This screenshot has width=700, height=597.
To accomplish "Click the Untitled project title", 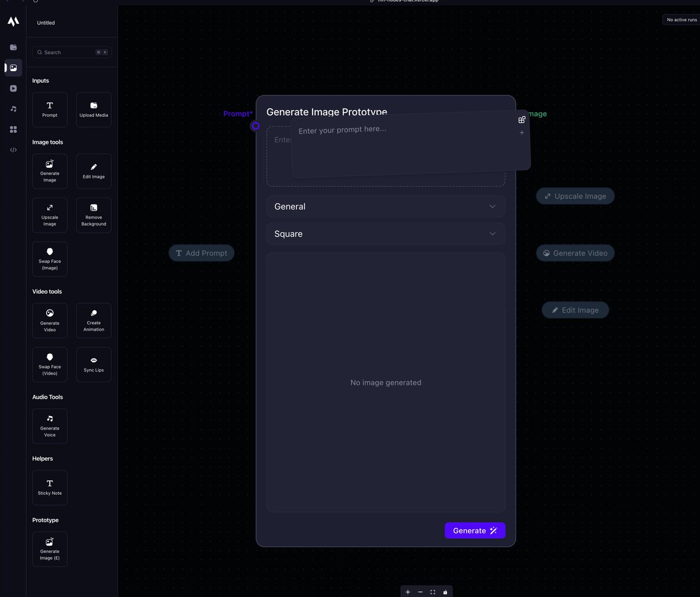I will [46, 23].
